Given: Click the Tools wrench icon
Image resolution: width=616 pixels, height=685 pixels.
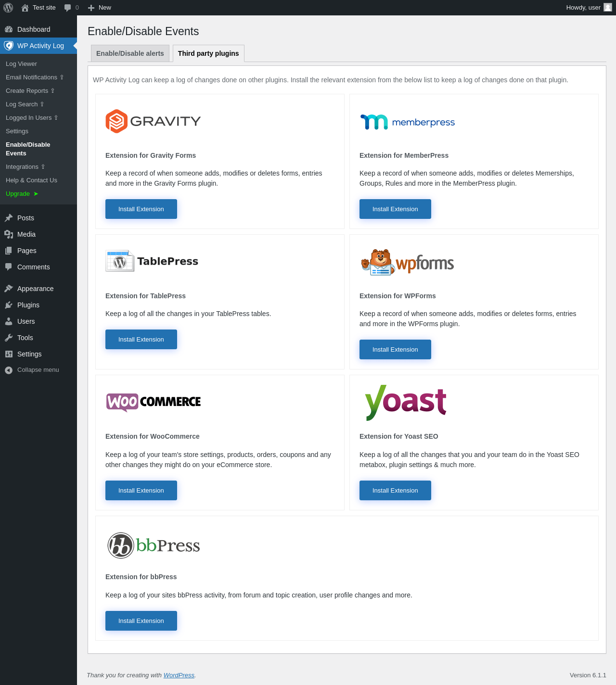Looking at the screenshot, I should [x=9, y=338].
